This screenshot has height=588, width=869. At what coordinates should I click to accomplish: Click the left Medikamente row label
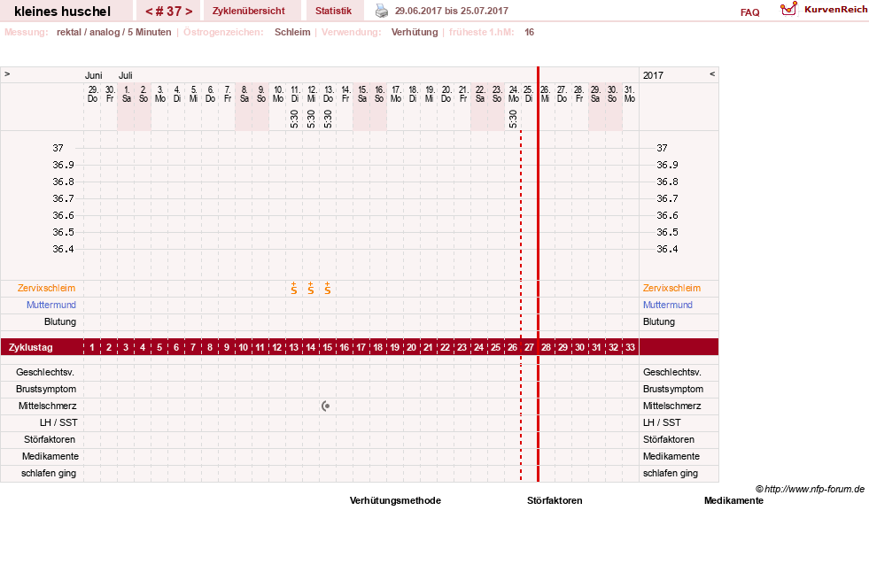click(50, 457)
